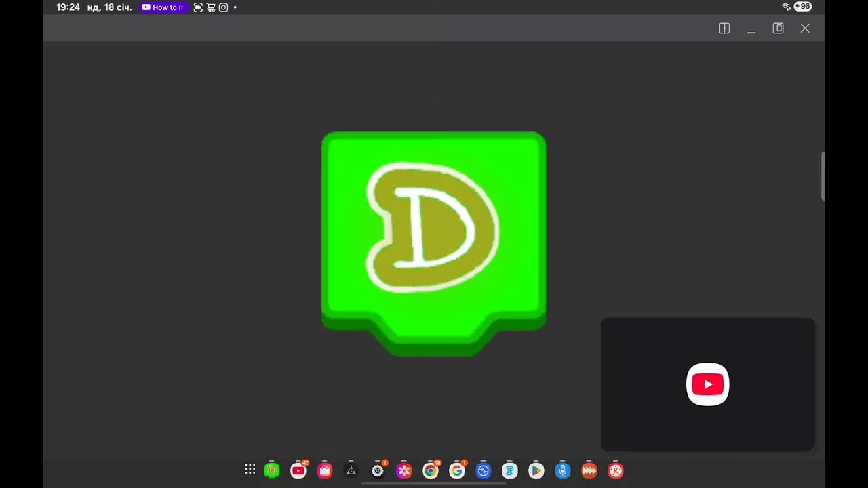Screen dimensions: 868x488
Task: Open the orange triple-arrow app in taskbar
Action: click(x=589, y=470)
